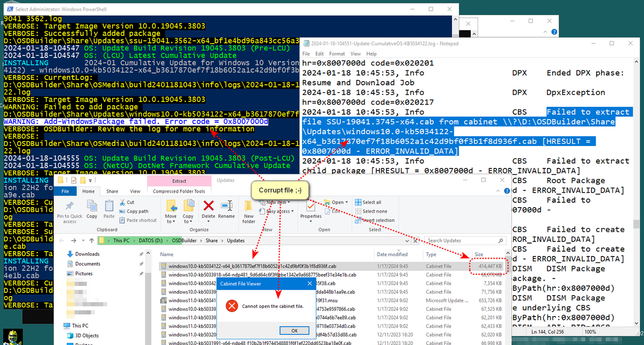Click the 71,756 KB size cell
The height and width of the screenshot is (345, 644).
491,292
